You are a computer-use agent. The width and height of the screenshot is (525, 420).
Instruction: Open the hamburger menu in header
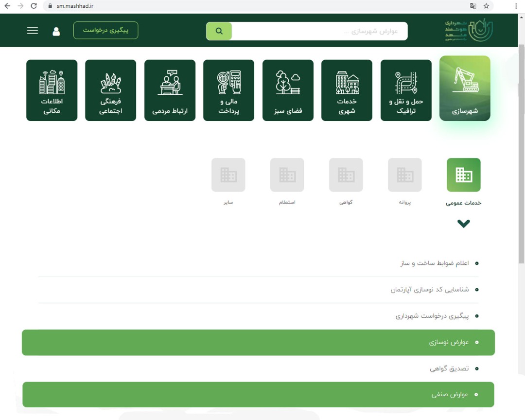click(33, 31)
